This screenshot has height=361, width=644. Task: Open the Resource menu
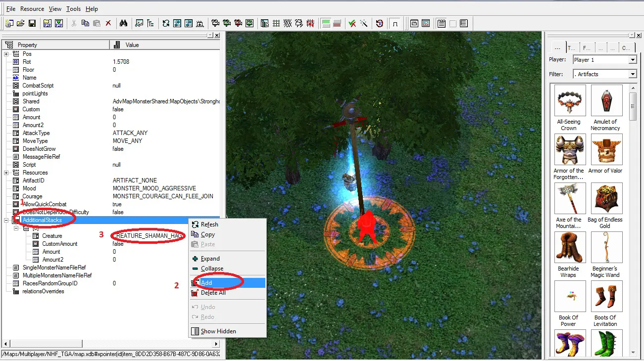coord(32,9)
